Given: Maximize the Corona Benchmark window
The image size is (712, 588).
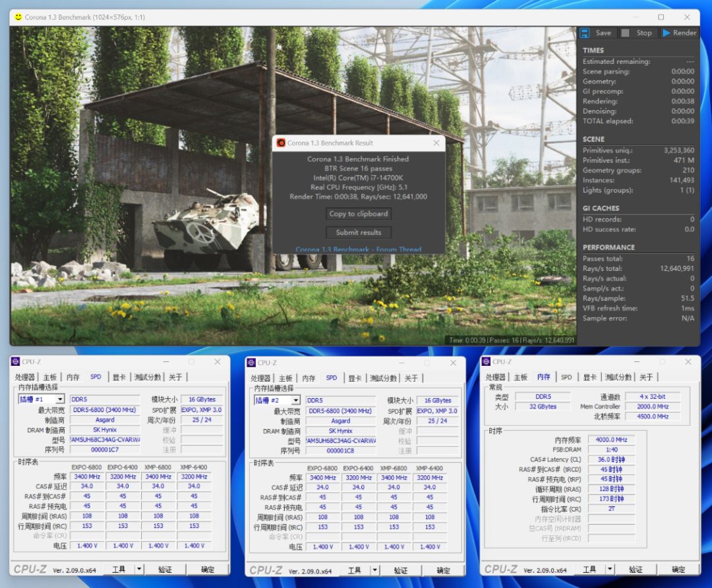Looking at the screenshot, I should [x=661, y=17].
